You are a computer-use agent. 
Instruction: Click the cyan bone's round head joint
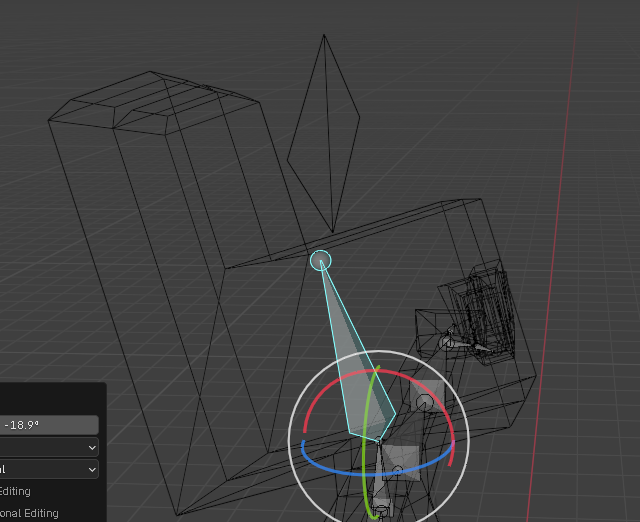[320, 260]
